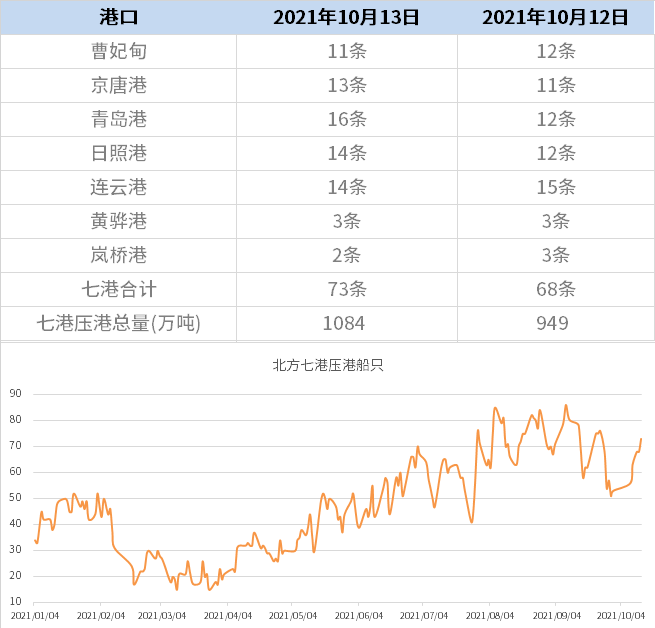Screen dimensions: 655x628
Task: Click the 60 y-axis label
Action: (15, 472)
